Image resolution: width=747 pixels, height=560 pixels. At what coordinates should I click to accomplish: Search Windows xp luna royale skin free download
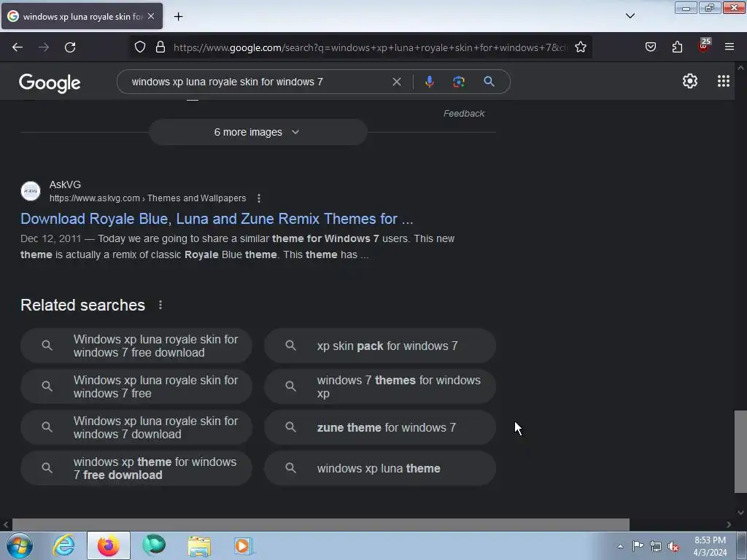(136, 346)
